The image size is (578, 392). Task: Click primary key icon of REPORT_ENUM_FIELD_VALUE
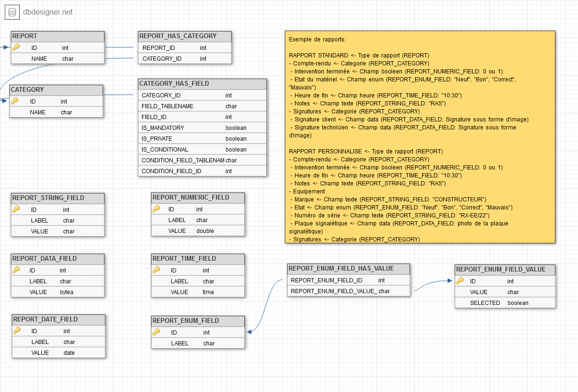[x=460, y=281]
